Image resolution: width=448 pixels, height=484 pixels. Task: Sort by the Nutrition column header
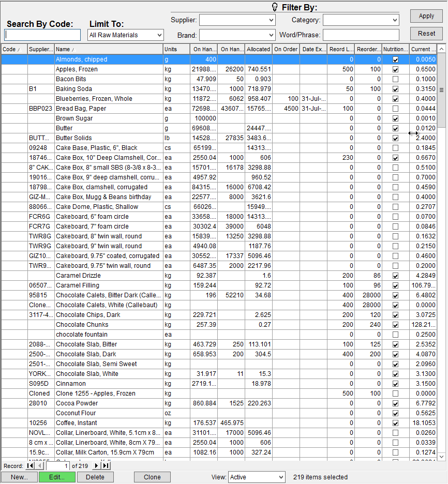tap(396, 50)
